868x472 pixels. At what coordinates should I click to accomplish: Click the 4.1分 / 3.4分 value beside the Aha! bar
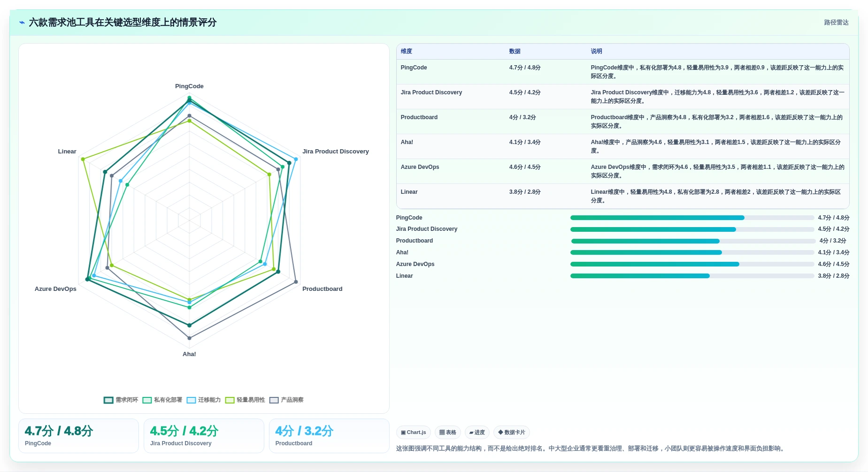pos(834,252)
